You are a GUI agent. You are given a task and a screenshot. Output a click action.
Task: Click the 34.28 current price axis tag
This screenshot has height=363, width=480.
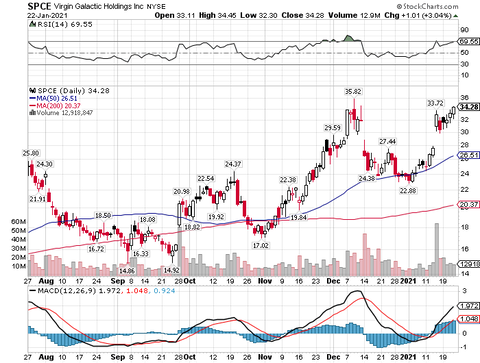(x=469, y=107)
